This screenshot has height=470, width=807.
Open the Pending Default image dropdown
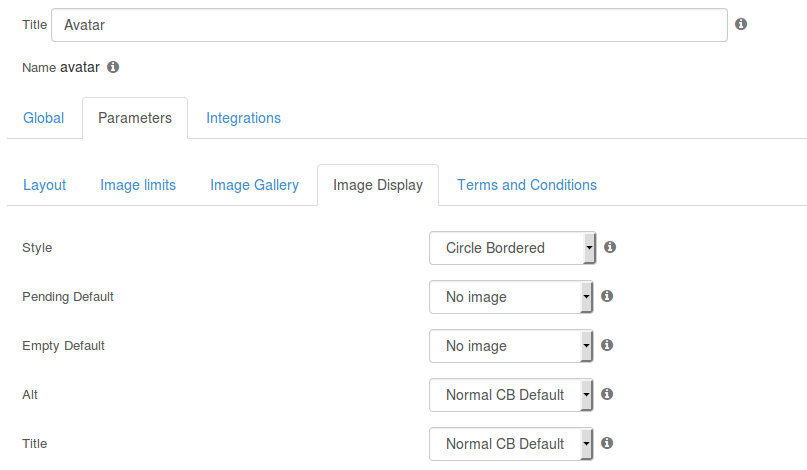tap(511, 297)
